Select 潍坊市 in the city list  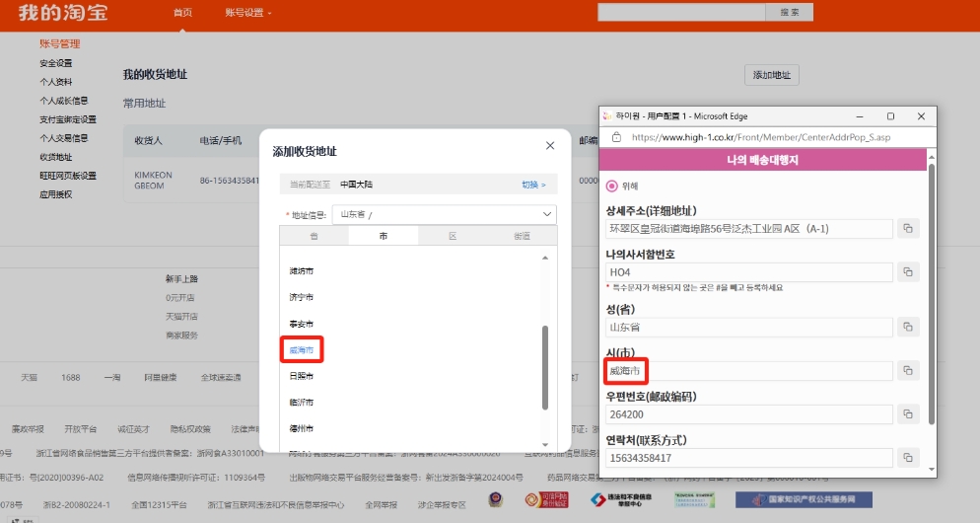click(302, 271)
